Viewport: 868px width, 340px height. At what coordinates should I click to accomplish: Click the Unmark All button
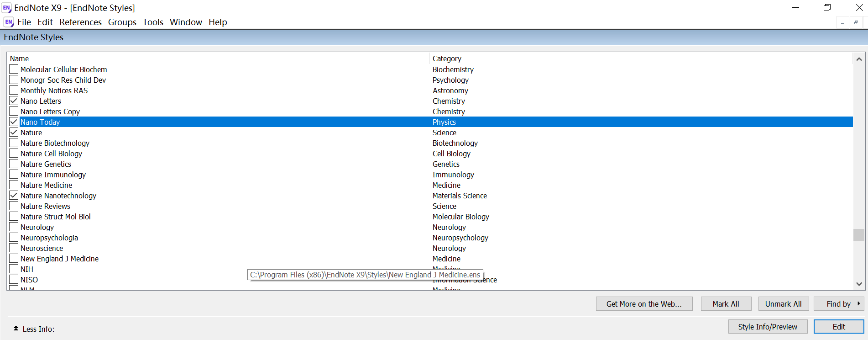[x=783, y=304]
